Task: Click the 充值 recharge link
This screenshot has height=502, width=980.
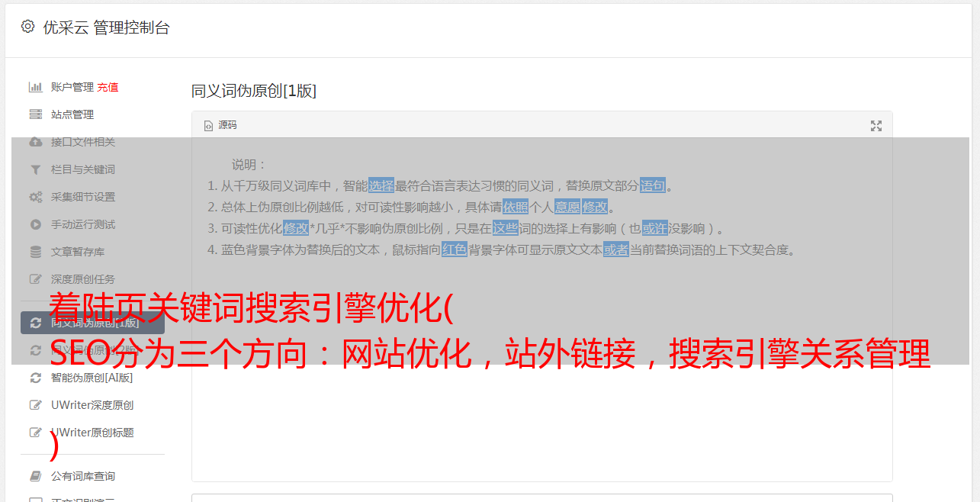Action: coord(108,87)
